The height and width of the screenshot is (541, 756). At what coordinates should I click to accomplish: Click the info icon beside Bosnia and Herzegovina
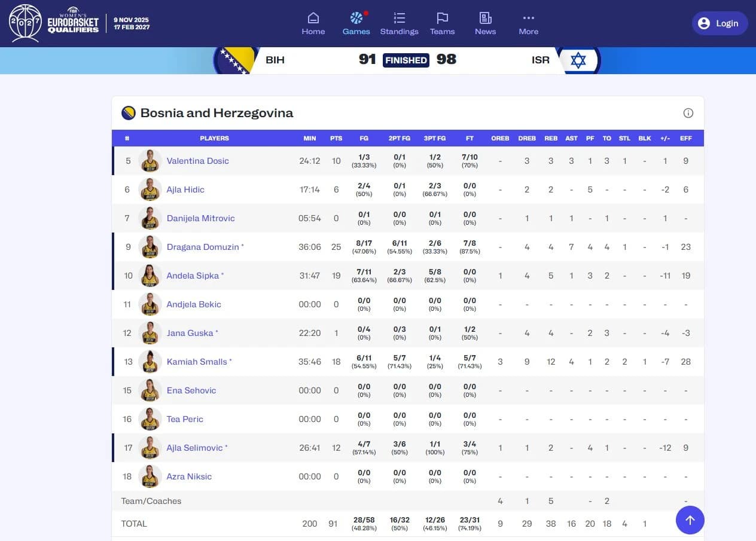(x=688, y=113)
